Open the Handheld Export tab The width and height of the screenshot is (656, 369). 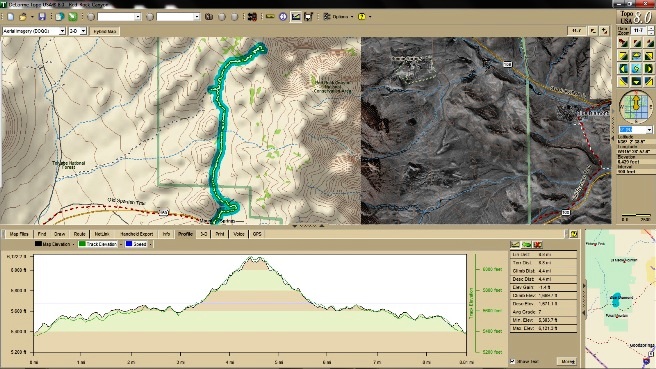pos(137,234)
